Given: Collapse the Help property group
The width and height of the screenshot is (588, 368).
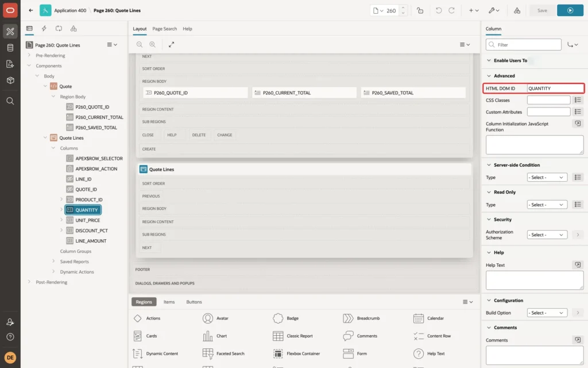Looking at the screenshot, I should tap(489, 252).
